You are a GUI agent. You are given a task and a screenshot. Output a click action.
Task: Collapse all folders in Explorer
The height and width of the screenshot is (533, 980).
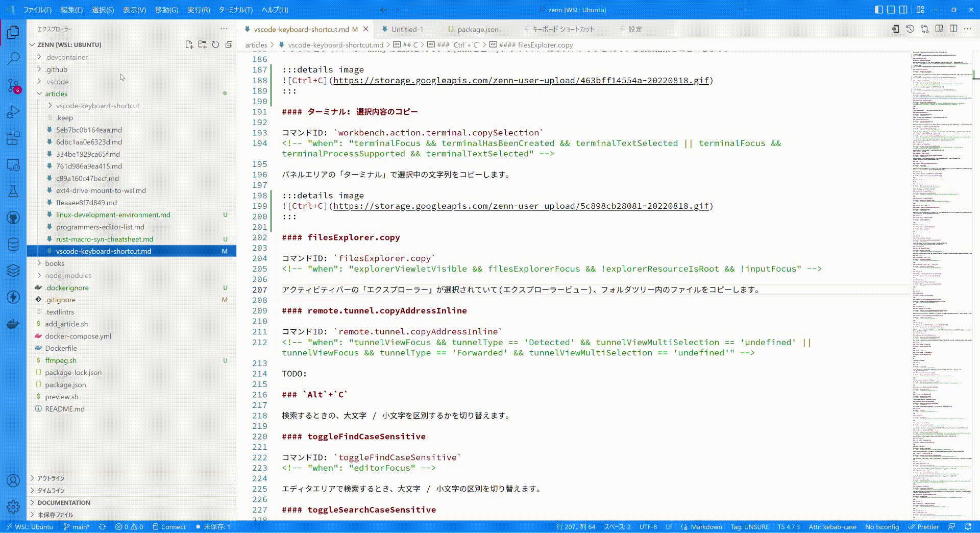point(229,44)
